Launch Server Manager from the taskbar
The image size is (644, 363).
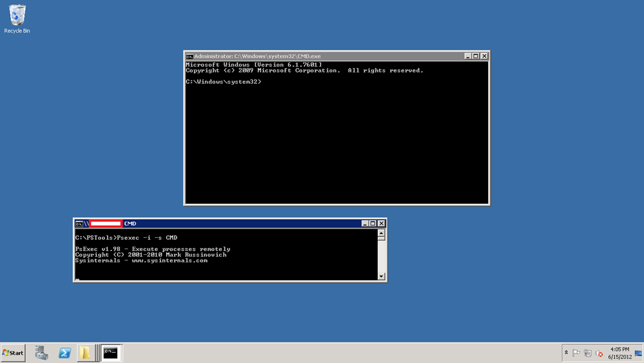click(42, 353)
